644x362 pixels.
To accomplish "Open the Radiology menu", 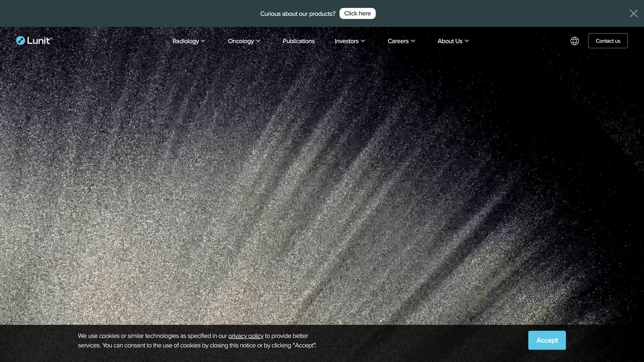I will (185, 41).
